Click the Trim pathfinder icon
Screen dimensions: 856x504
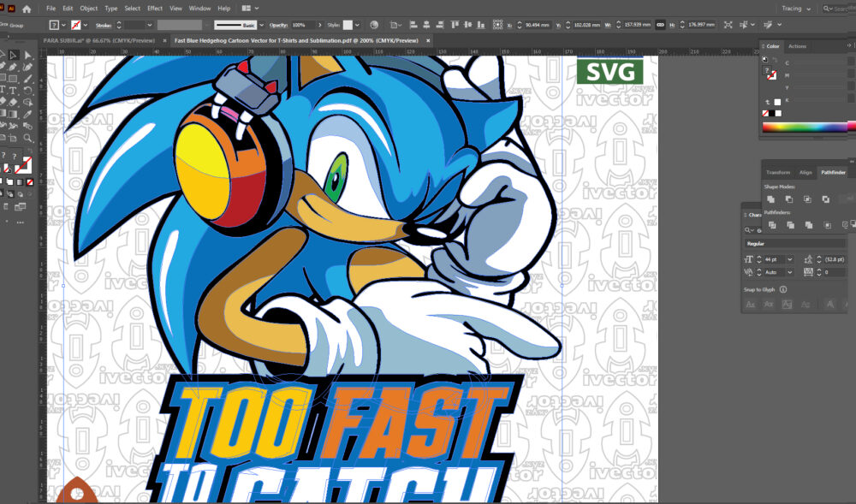(x=790, y=225)
